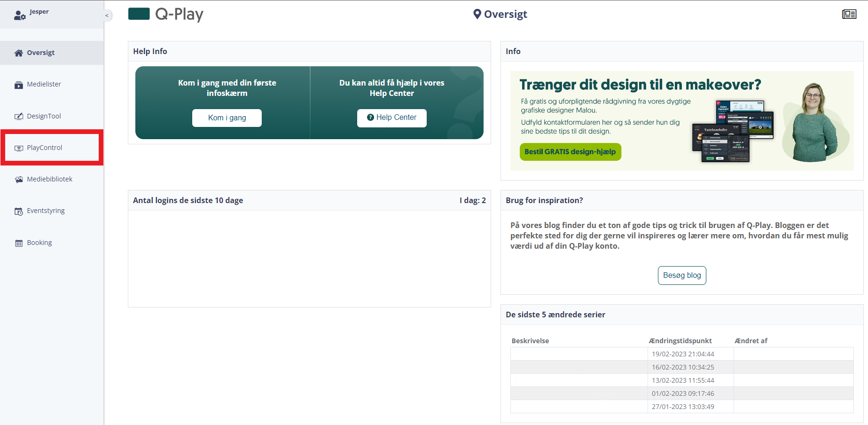The image size is (868, 425).
Task: Click the makeover banner woman photo
Action: tap(815, 122)
